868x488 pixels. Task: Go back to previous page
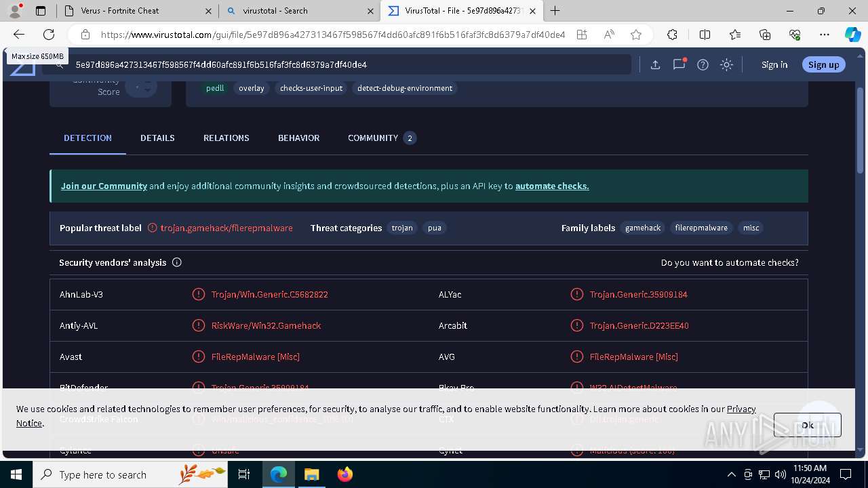click(19, 35)
